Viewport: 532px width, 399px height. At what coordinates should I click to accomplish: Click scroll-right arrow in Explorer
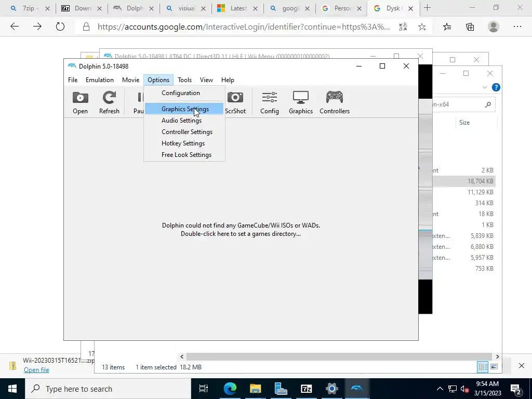click(x=497, y=356)
